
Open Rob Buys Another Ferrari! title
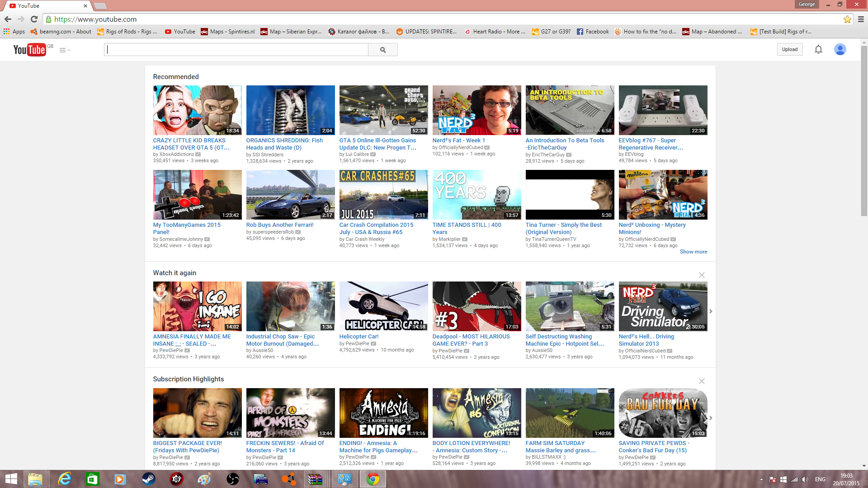(x=279, y=225)
